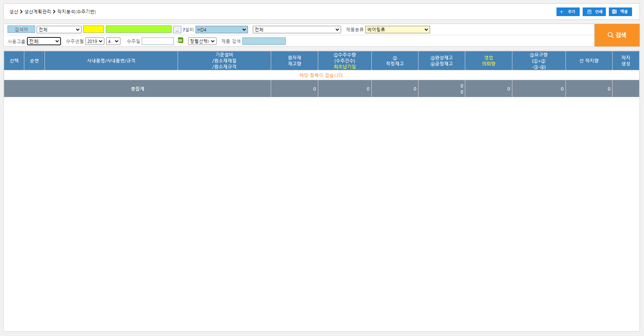Click the 제품 검색 light blue input

[264, 41]
